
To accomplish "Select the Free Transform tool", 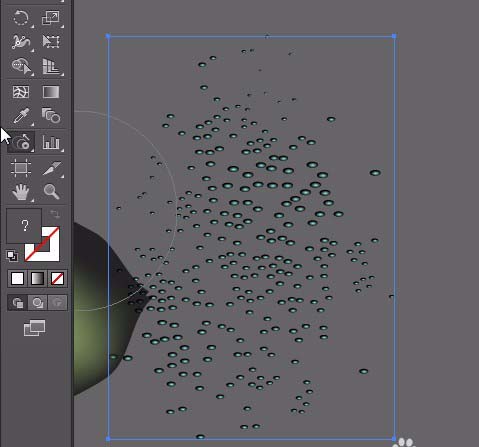I will coord(51,42).
